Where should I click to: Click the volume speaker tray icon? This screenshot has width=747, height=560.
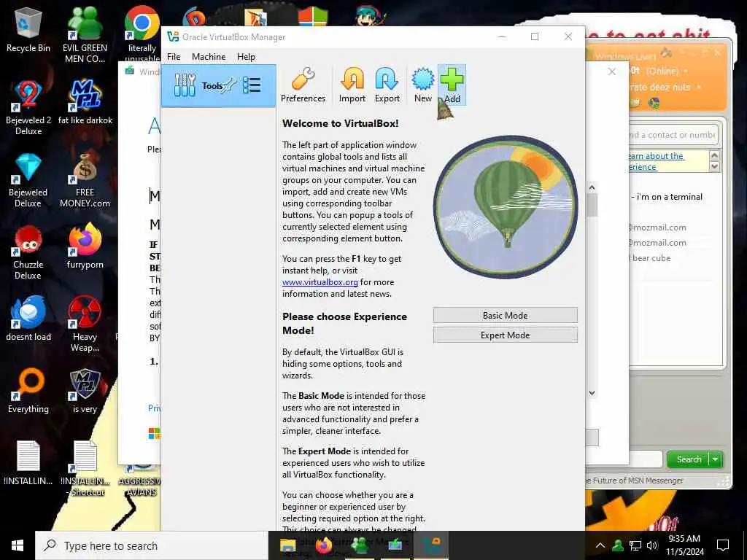tap(652, 545)
